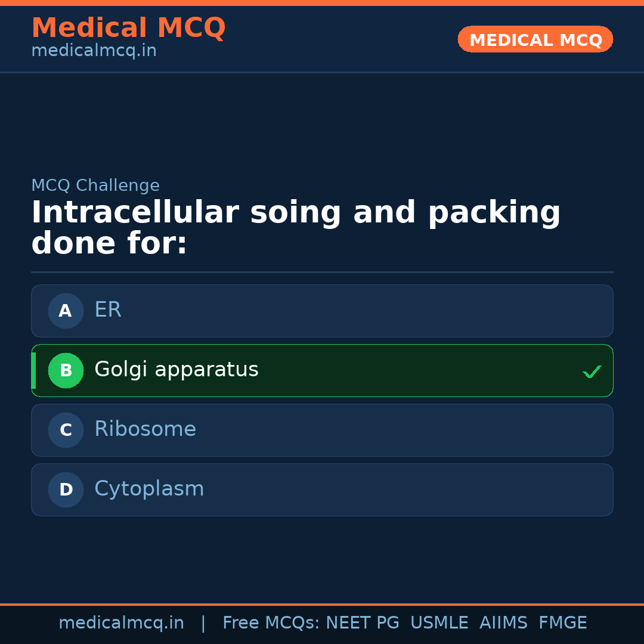Viewport: 644px width, 644px height.
Task: Choose the Cytoplasm answer text
Action: click(149, 489)
